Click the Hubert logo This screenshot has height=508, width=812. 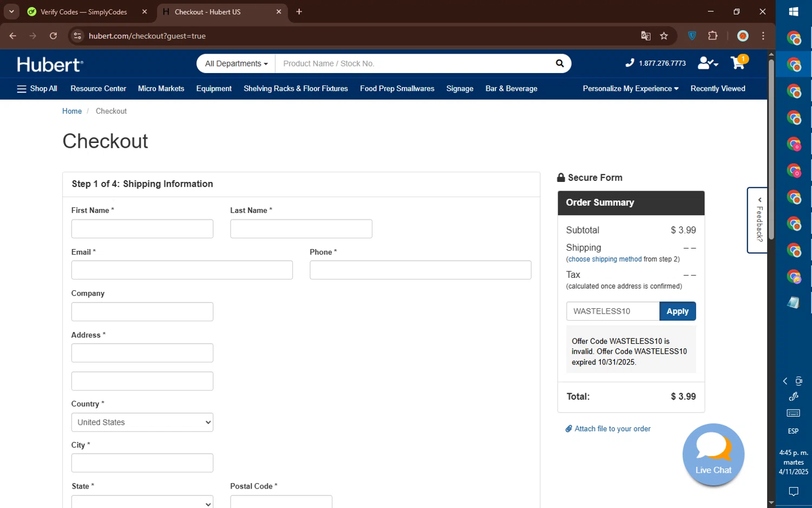(50, 64)
